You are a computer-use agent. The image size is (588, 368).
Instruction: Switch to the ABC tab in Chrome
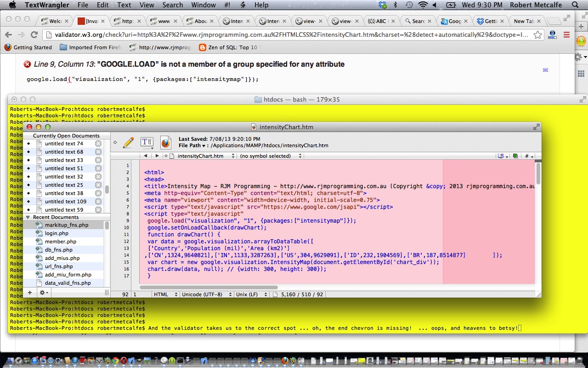pyautogui.click(x=381, y=21)
